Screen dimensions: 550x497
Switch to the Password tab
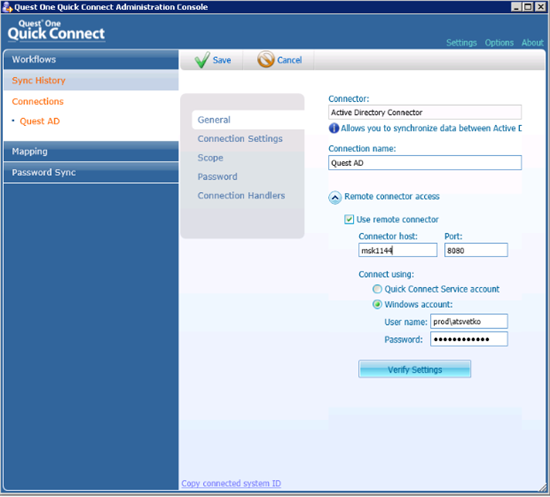(x=217, y=176)
